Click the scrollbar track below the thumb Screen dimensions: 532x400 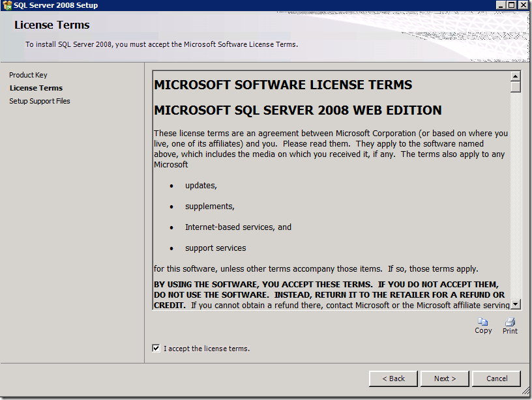tap(515, 196)
